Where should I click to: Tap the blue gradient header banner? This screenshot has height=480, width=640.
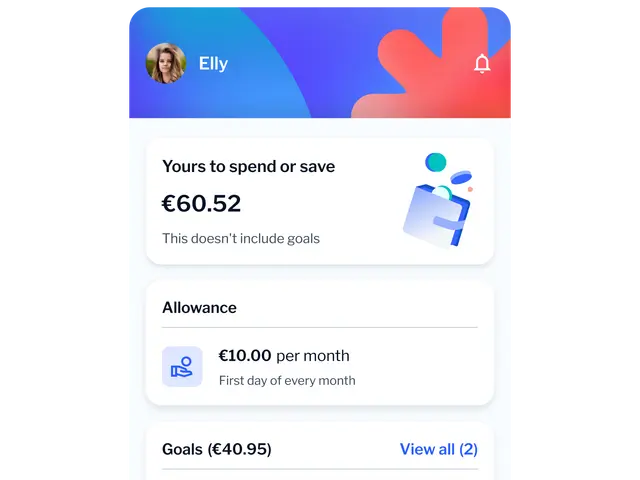[320, 62]
